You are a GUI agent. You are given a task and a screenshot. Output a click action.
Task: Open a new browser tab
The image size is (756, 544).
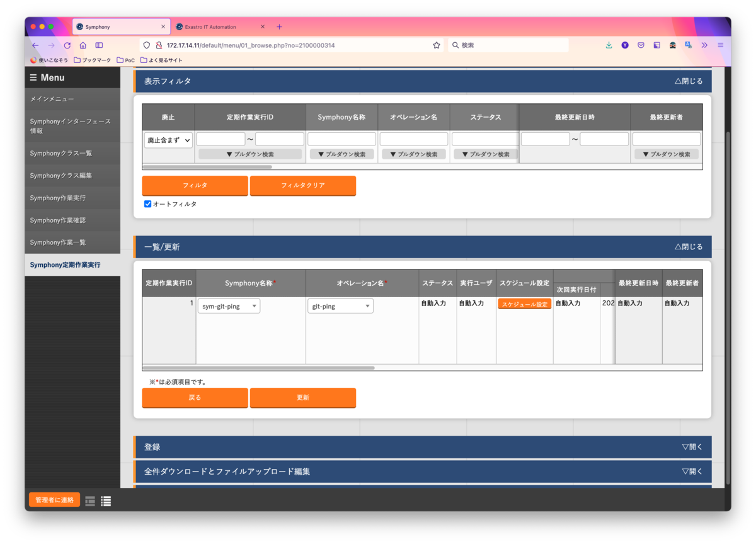click(279, 27)
